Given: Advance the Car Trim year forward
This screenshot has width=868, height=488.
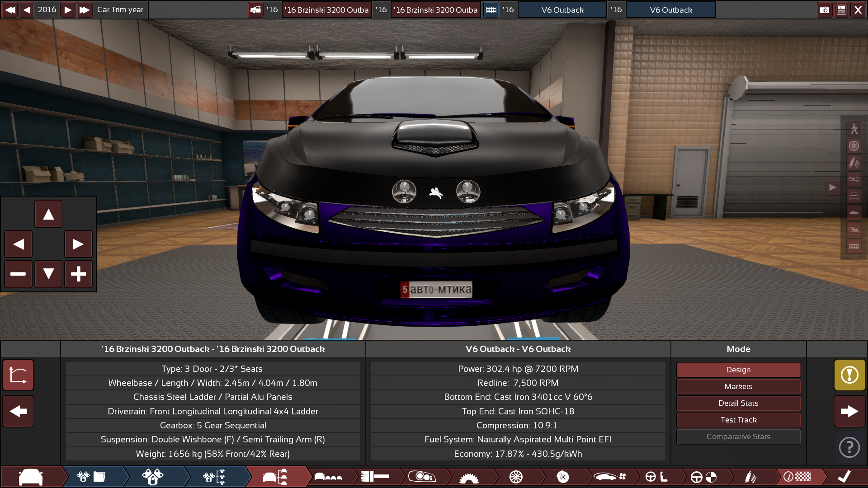Looking at the screenshot, I should coord(68,9).
